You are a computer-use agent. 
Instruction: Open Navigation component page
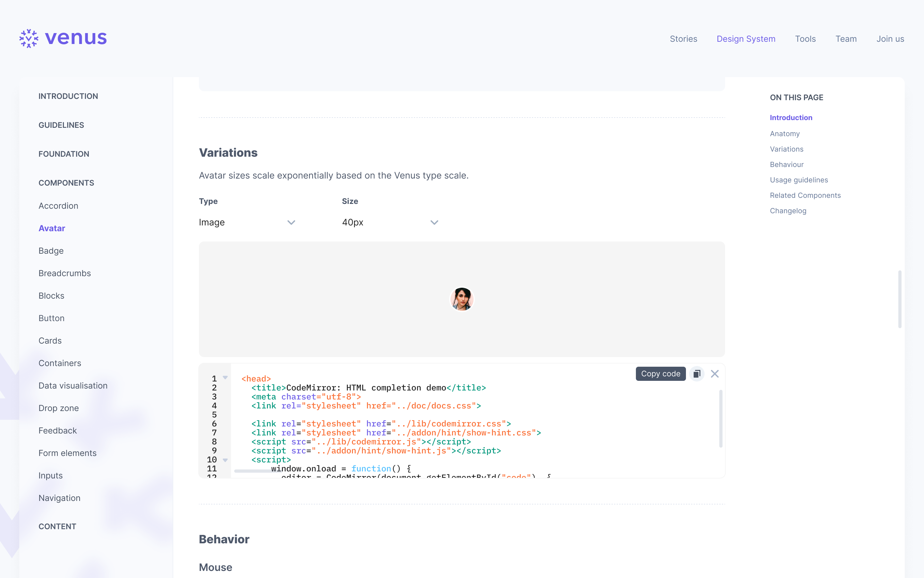pyautogui.click(x=60, y=498)
